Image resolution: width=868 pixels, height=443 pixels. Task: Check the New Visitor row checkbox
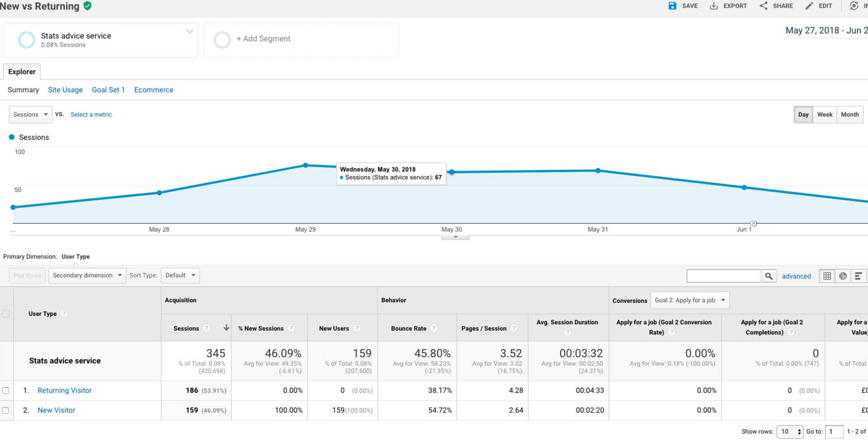point(5,410)
